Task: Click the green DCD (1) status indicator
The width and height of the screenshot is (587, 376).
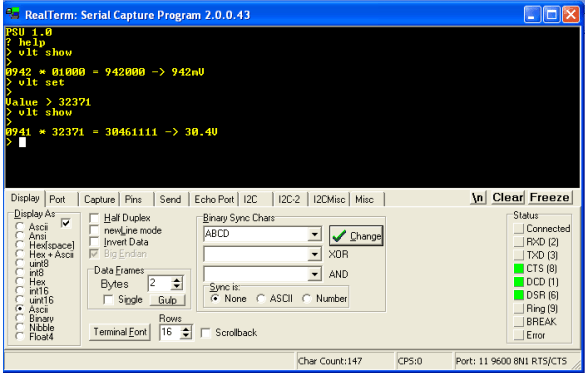Action: pos(518,282)
